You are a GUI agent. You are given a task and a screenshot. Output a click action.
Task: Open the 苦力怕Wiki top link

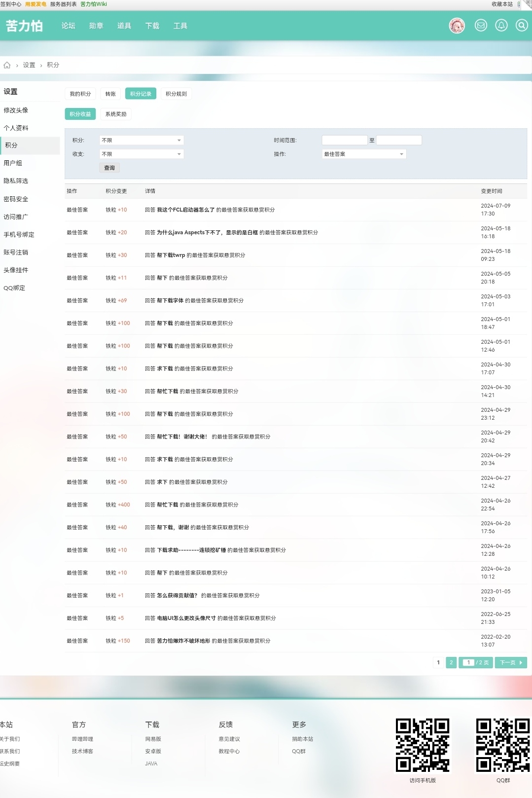point(94,4)
